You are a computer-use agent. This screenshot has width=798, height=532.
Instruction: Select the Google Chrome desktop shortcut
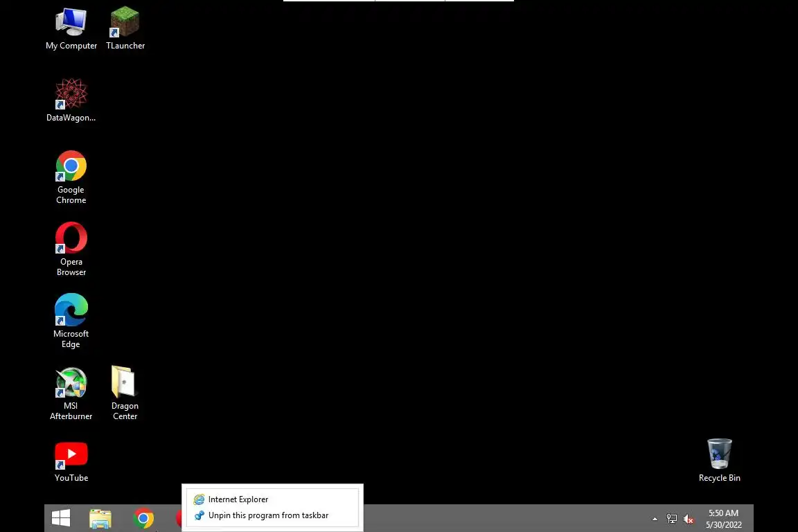tap(71, 177)
